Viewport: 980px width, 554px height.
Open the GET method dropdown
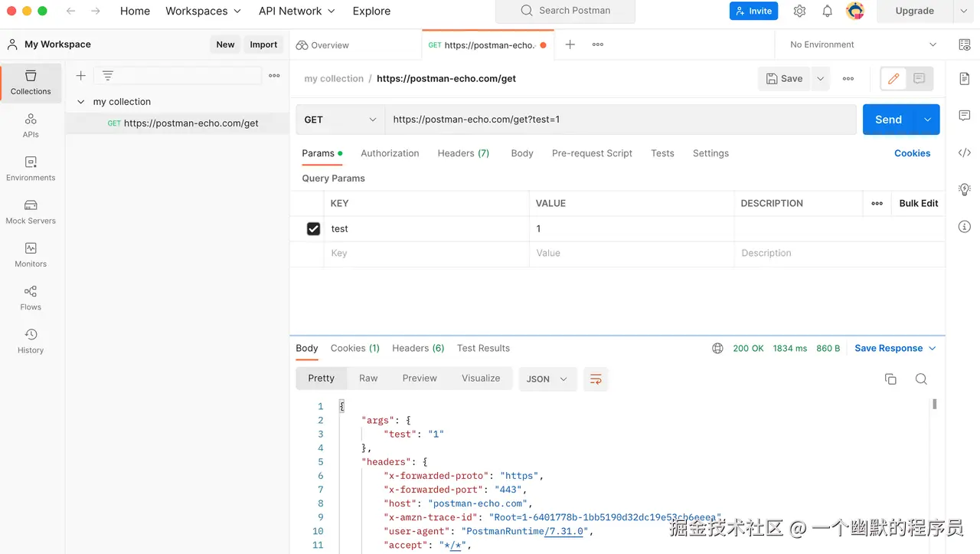tap(340, 120)
